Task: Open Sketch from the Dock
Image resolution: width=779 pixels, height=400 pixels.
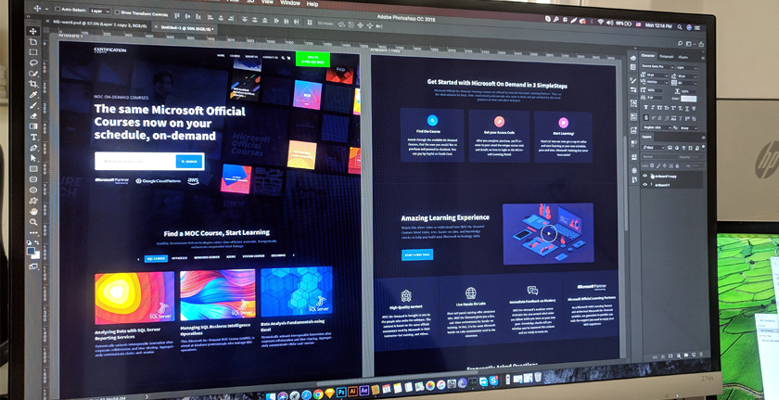Action: pyautogui.click(x=330, y=394)
